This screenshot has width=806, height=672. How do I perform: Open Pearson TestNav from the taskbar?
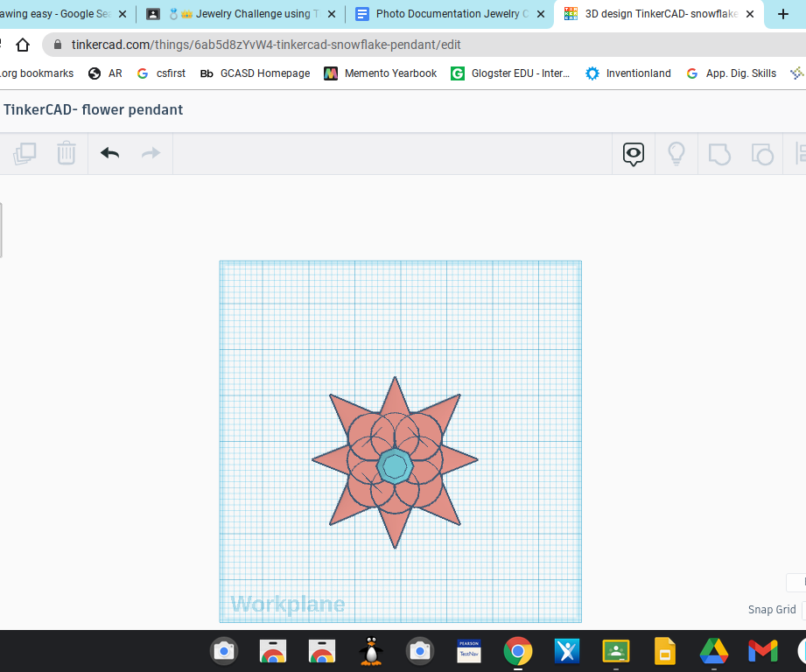[468, 651]
